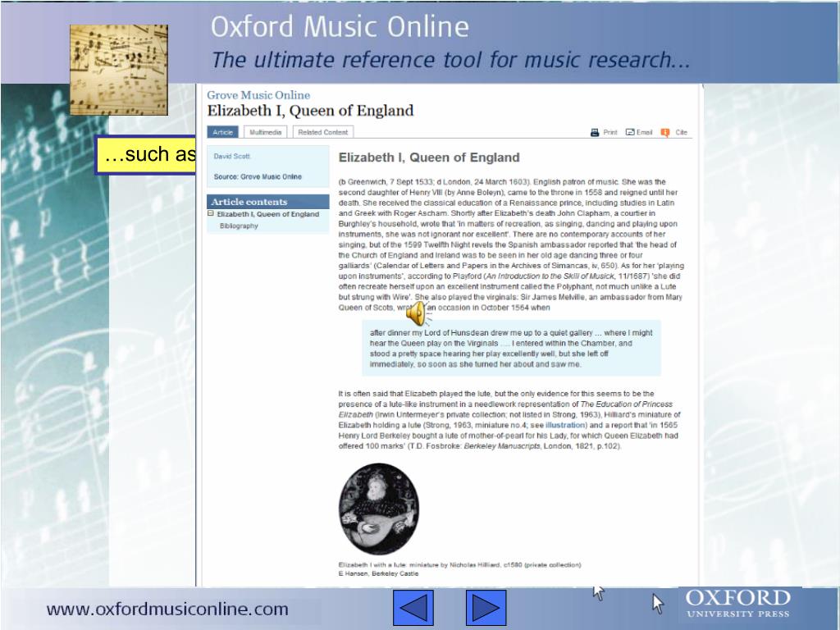The image size is (840, 630).
Task: Open the Grove Music Online link
Action: pos(258,95)
